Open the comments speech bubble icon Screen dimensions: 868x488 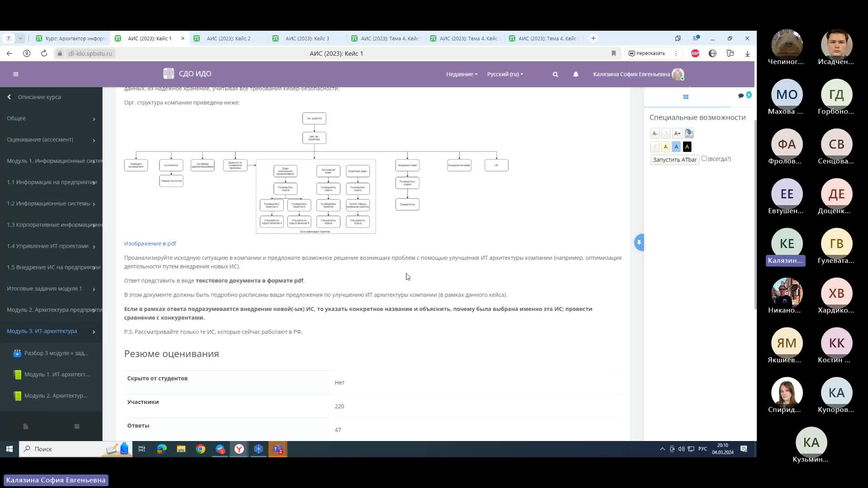pyautogui.click(x=741, y=96)
